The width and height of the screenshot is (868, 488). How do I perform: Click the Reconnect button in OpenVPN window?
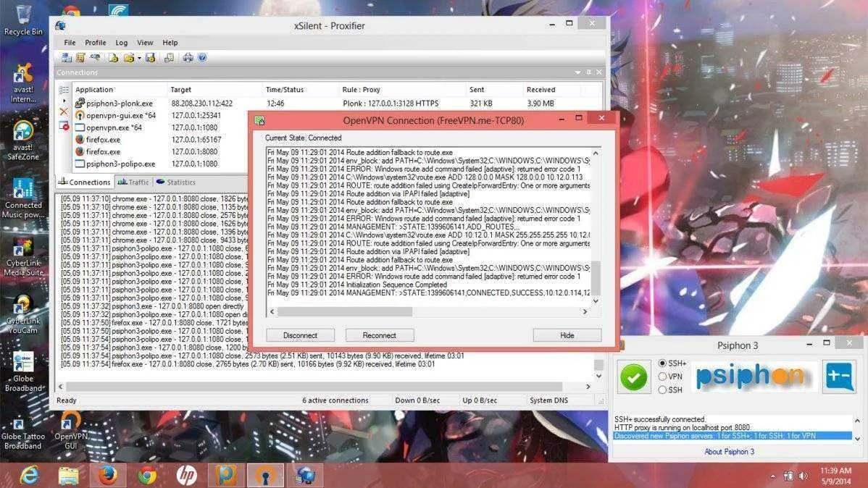(x=379, y=335)
